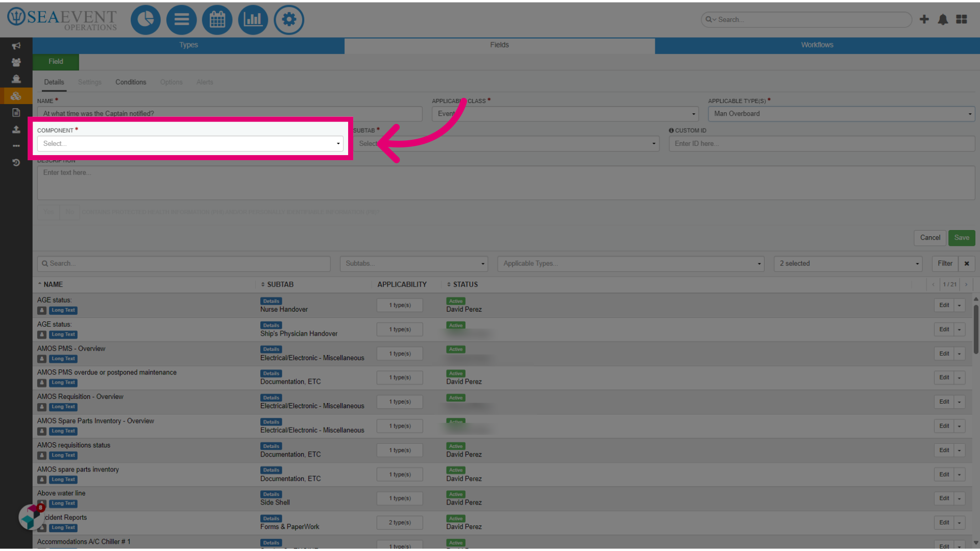Open the Component dropdown
This screenshot has width=980, height=551.
(190, 144)
